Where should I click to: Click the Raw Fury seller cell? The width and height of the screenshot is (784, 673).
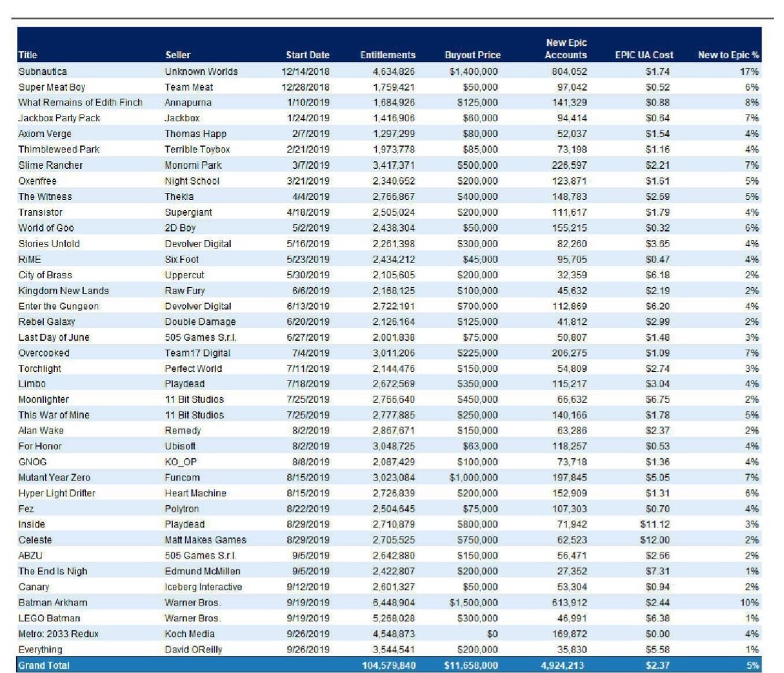coord(184,291)
